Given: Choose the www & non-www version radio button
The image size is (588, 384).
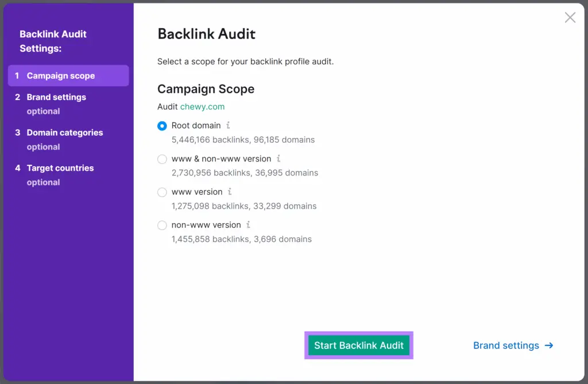Looking at the screenshot, I should point(162,159).
